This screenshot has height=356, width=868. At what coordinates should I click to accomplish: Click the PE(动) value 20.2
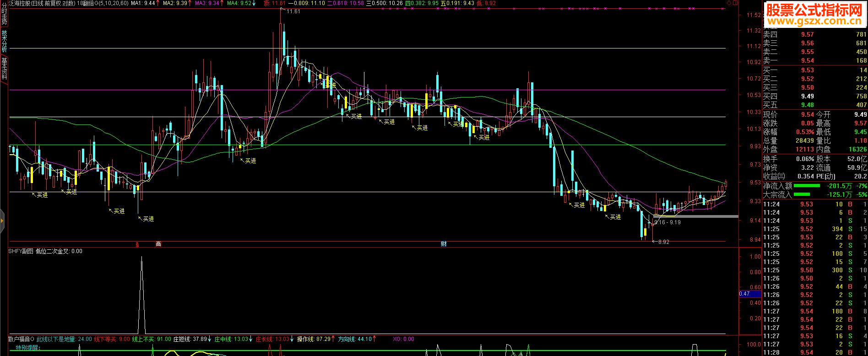(860, 176)
